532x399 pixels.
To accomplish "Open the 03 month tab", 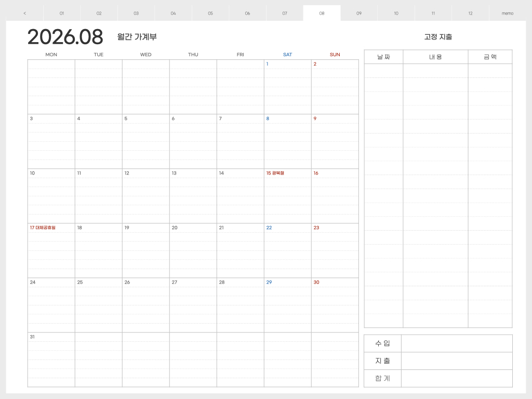I will pyautogui.click(x=136, y=13).
